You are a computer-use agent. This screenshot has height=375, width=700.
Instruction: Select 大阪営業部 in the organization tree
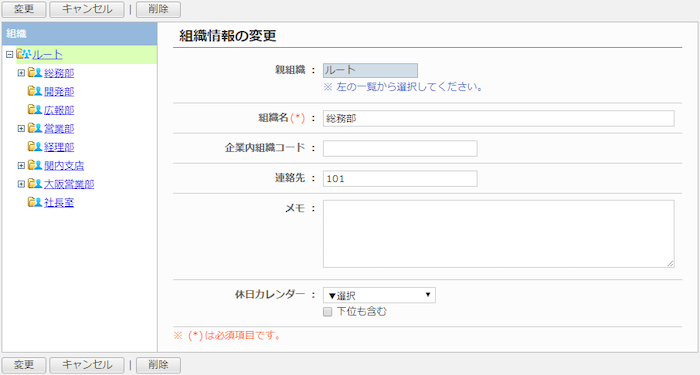pos(69,184)
